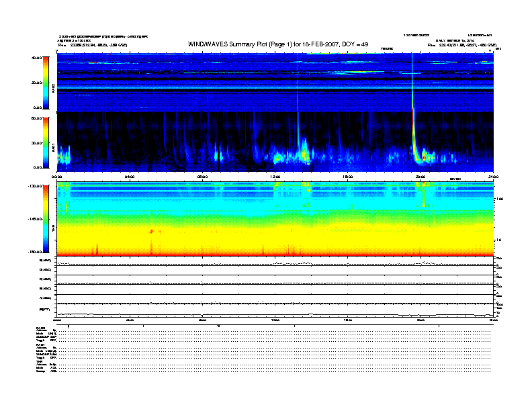Click the RAD1 vertical axis label
The height and width of the screenshot is (411, 532).
click(54, 147)
